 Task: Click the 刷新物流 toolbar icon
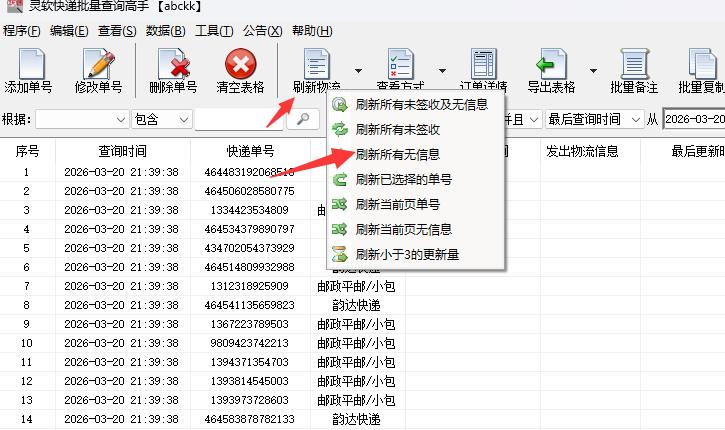[x=316, y=66]
